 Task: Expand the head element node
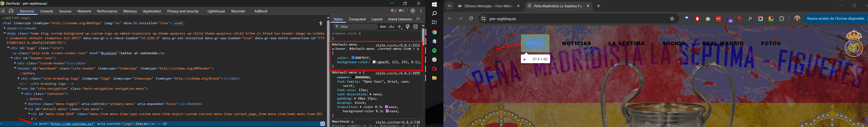[x=4, y=28]
